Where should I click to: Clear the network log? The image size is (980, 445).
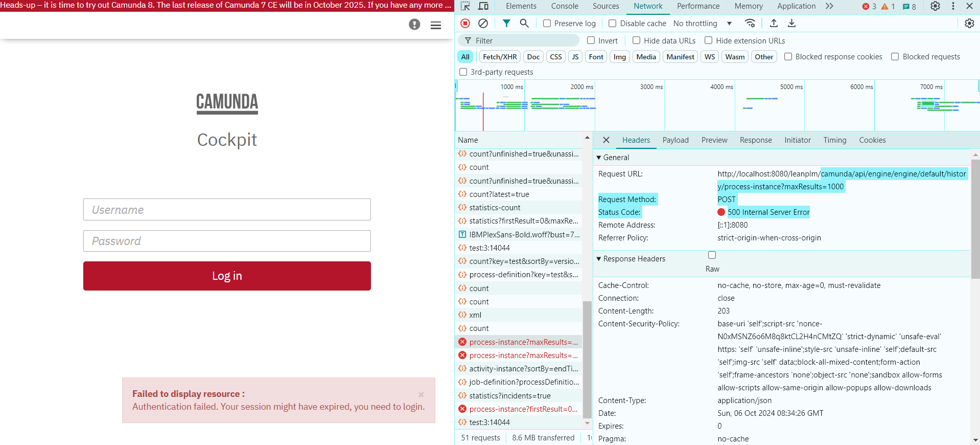(x=483, y=23)
